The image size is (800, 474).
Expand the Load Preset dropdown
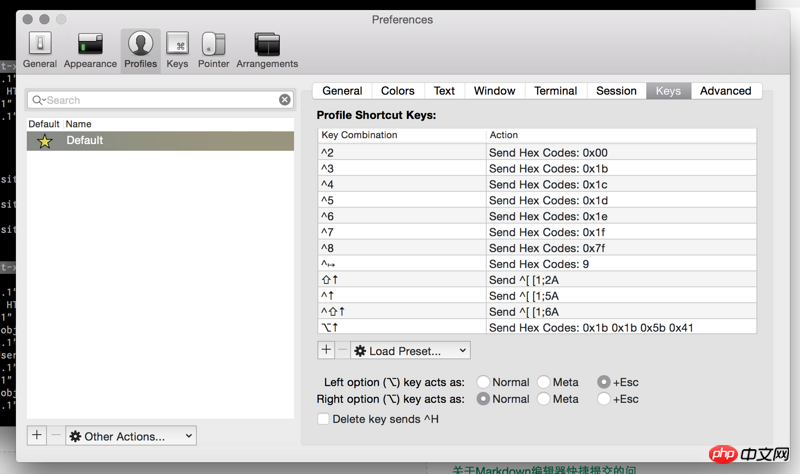click(410, 351)
